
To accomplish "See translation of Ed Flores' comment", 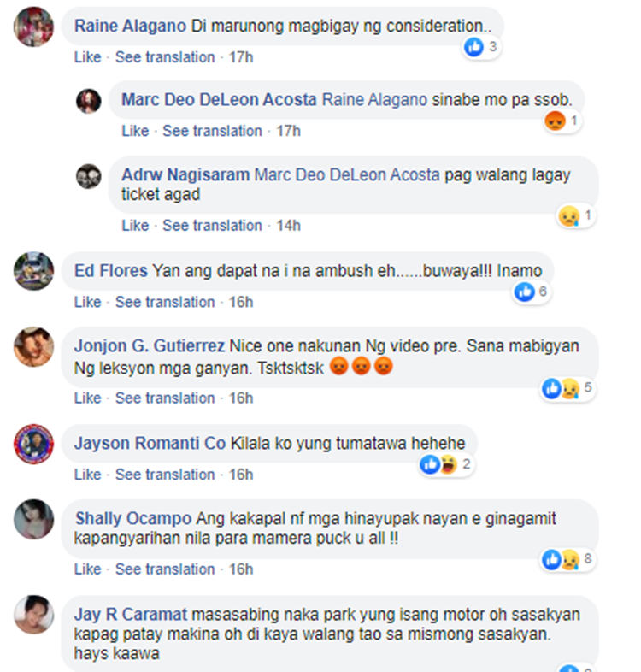I will tap(165, 302).
